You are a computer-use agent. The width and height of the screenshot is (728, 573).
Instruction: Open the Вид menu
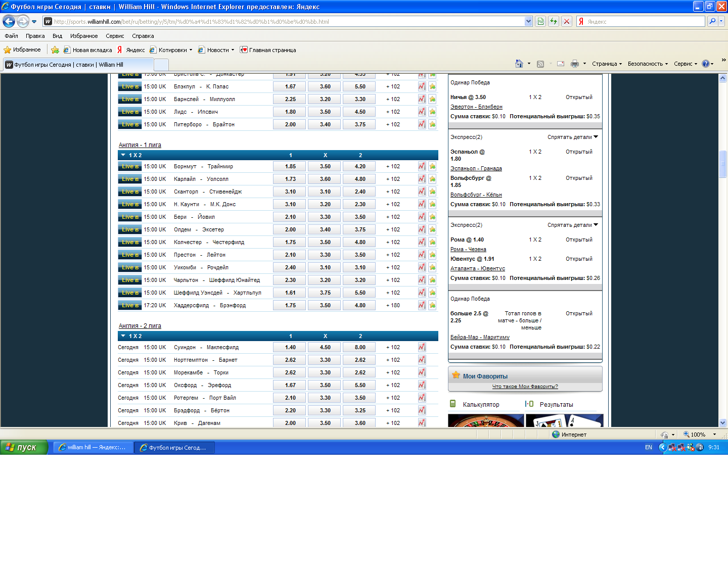[x=57, y=36]
